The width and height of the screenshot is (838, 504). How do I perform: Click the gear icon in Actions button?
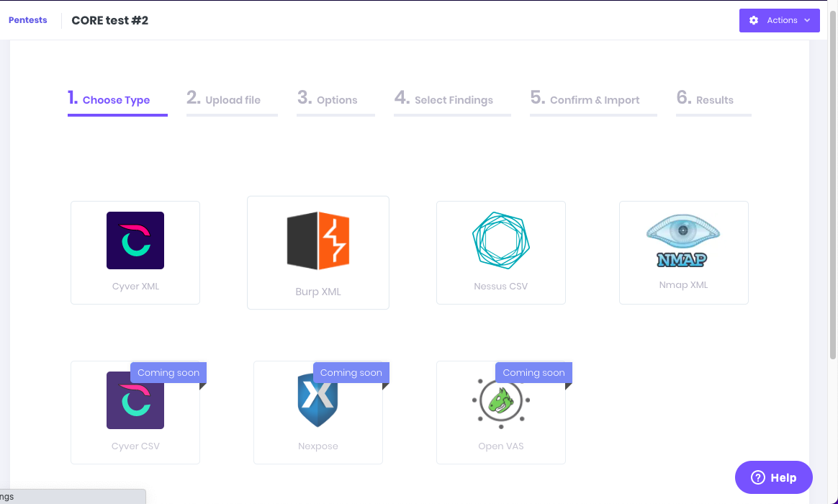[x=754, y=20]
